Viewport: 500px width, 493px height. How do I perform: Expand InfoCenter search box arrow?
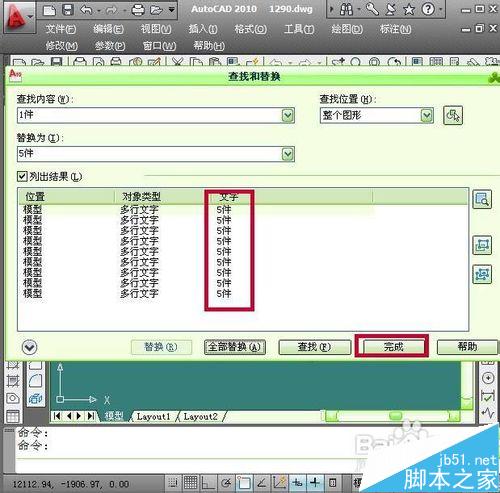331,9
